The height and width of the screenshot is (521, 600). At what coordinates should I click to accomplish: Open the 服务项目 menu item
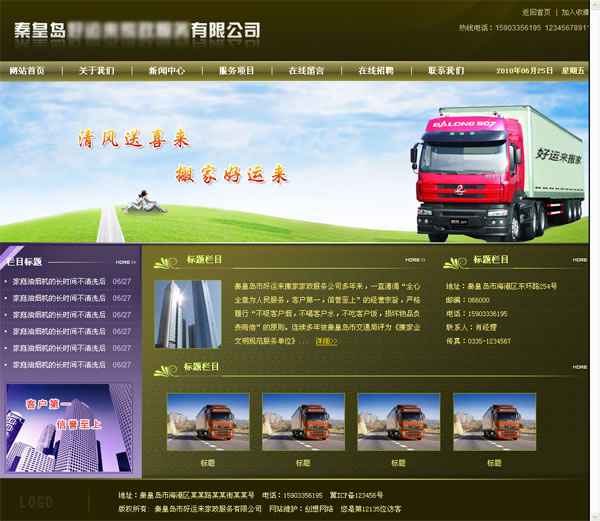237,71
